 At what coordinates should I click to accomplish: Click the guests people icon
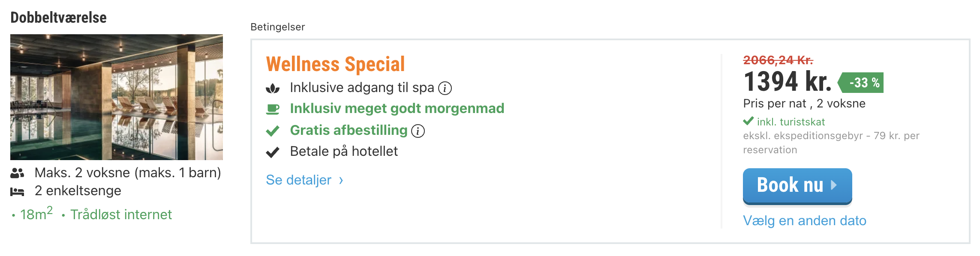coord(18,173)
